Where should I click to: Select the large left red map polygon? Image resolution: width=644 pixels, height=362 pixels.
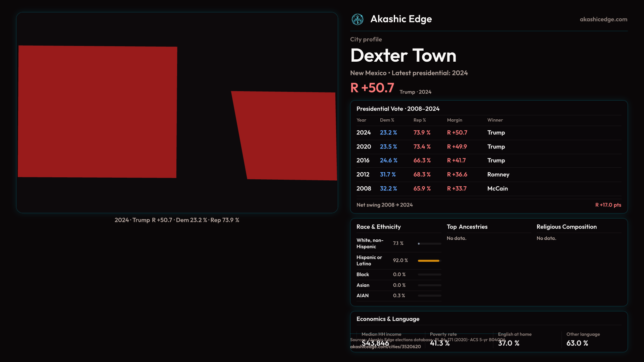click(x=97, y=112)
